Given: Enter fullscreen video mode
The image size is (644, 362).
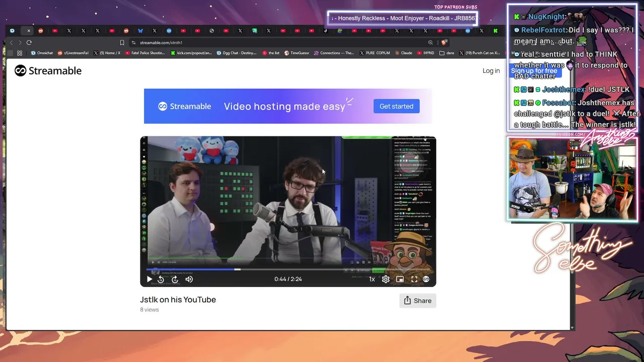Looking at the screenshot, I should tap(414, 279).
